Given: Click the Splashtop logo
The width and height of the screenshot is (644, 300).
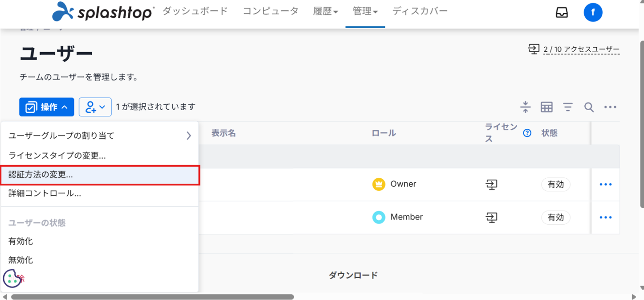Looking at the screenshot, I should point(103,12).
